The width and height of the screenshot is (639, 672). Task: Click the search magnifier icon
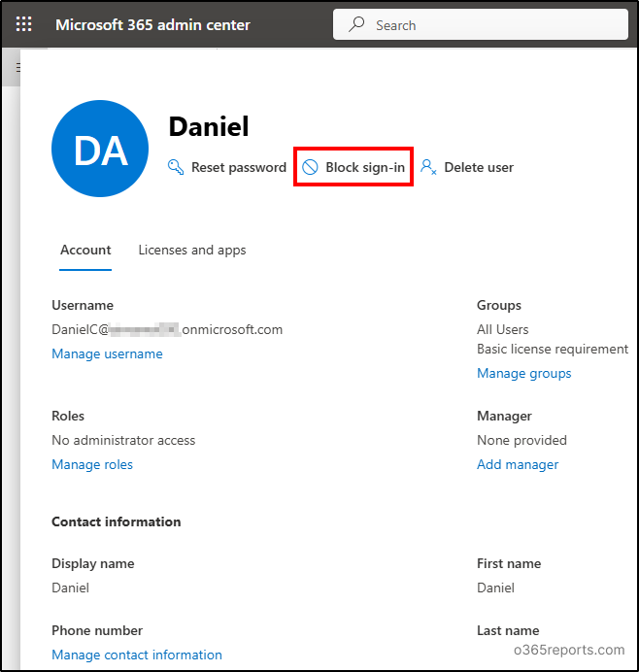[356, 24]
